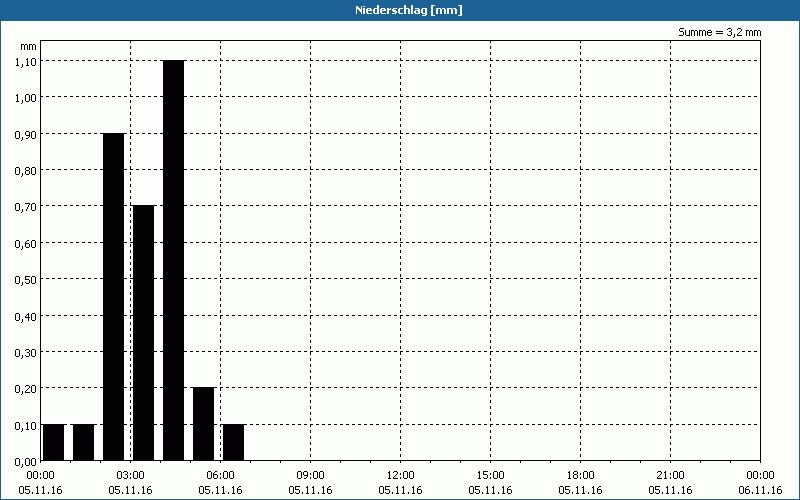Click the x-axis time label 15:00
Viewport: 800px width, 500px height.
[x=490, y=476]
